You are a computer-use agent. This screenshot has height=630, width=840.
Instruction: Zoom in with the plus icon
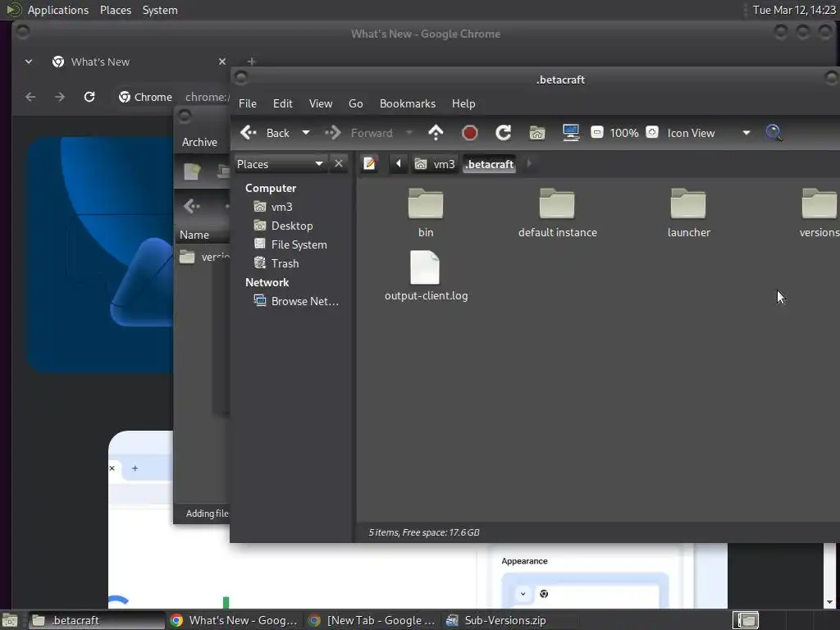[x=652, y=132]
